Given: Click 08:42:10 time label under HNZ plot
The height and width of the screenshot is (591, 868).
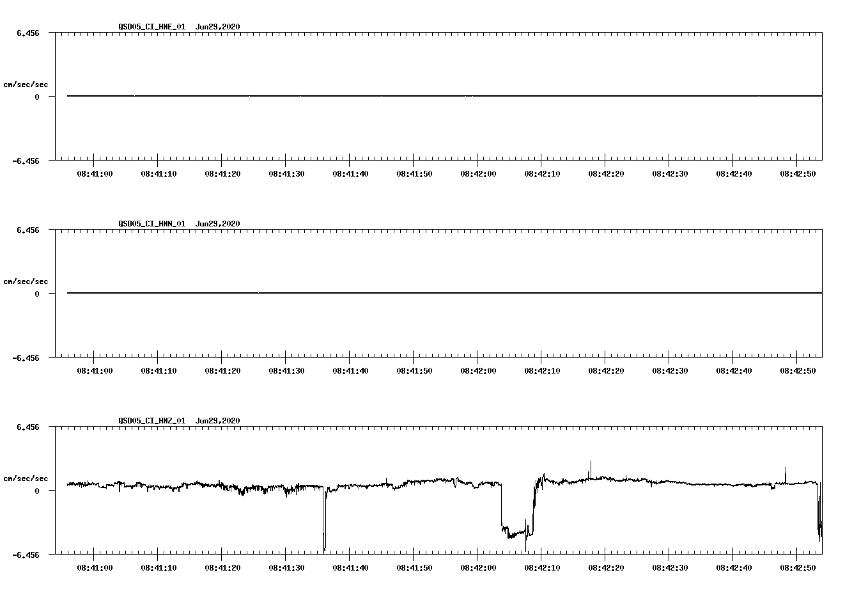Looking at the screenshot, I should click(x=542, y=568).
